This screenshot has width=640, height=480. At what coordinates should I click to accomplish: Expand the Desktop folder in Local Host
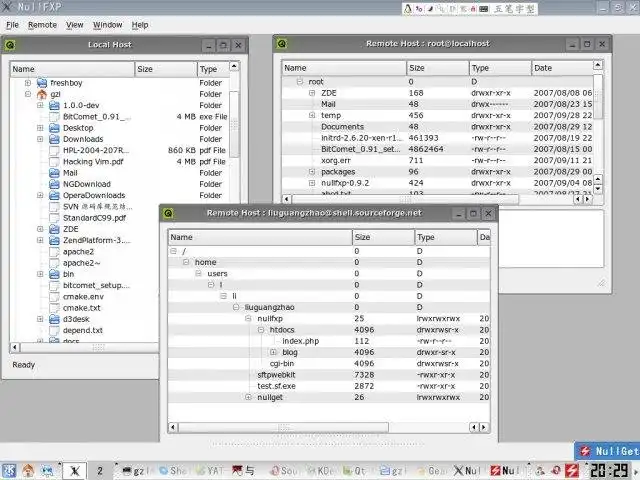40,128
